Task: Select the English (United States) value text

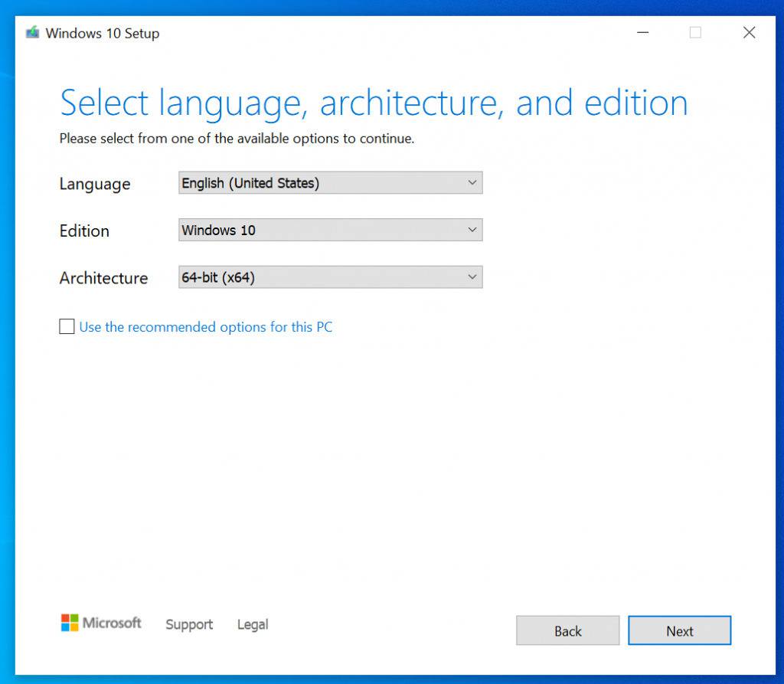Action: tap(250, 184)
